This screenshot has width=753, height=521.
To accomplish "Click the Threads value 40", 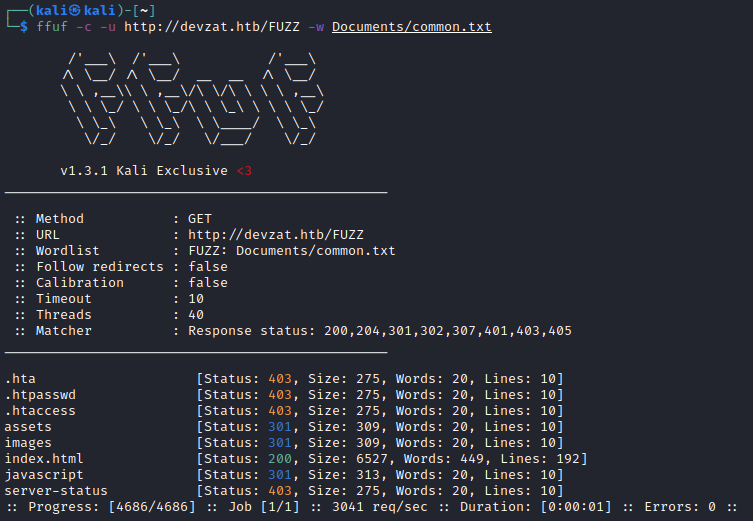I will 196,315.
